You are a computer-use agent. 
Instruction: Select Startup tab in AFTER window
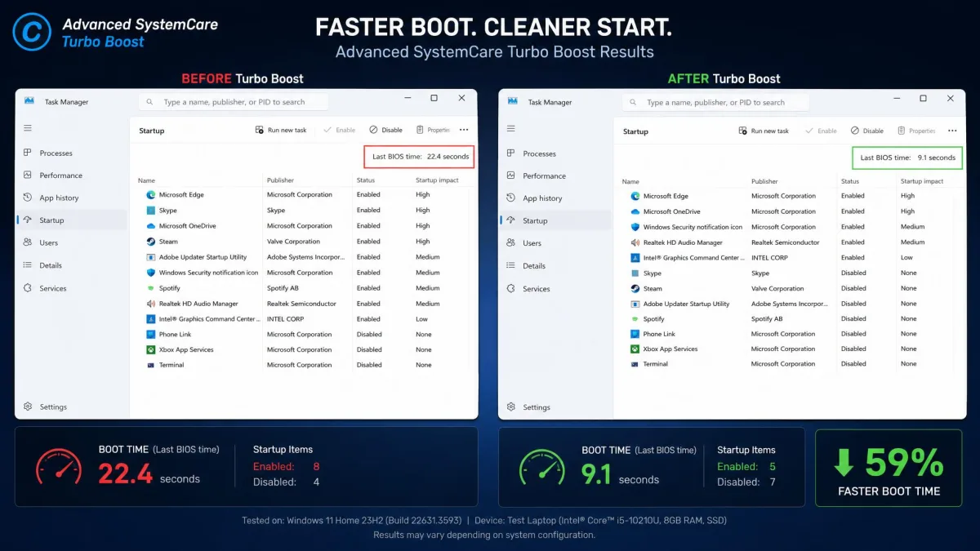point(555,220)
